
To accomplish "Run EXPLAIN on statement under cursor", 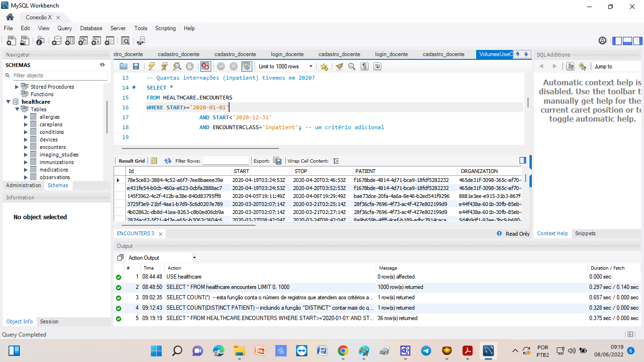I will tap(177, 66).
